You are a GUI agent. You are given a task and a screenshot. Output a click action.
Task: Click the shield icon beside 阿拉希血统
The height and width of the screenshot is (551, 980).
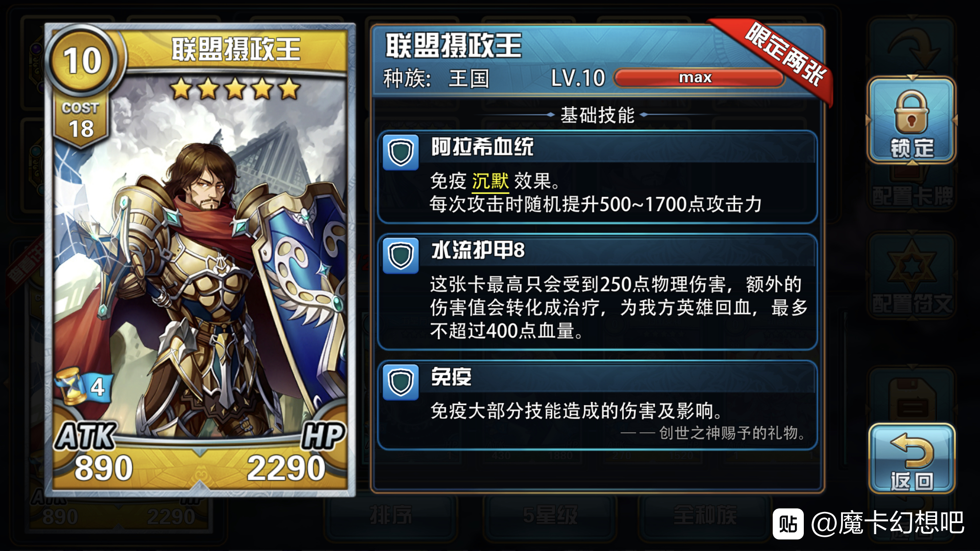[400, 153]
